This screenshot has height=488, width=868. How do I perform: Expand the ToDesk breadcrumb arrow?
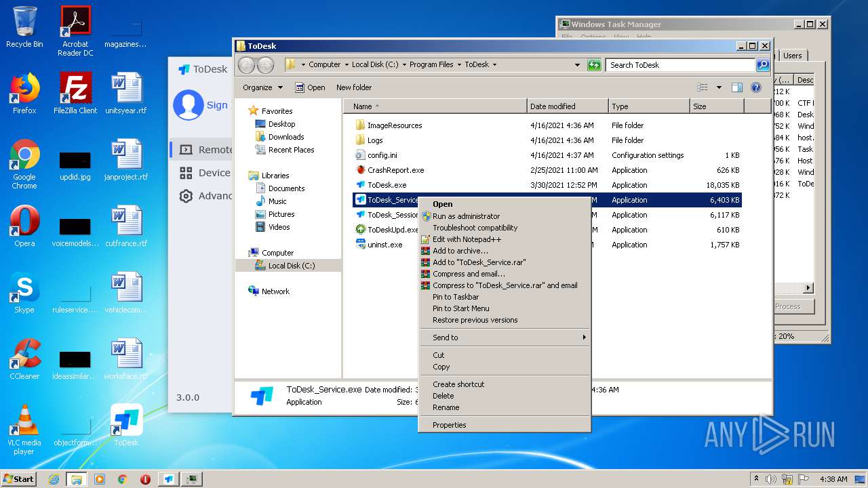[x=494, y=65]
